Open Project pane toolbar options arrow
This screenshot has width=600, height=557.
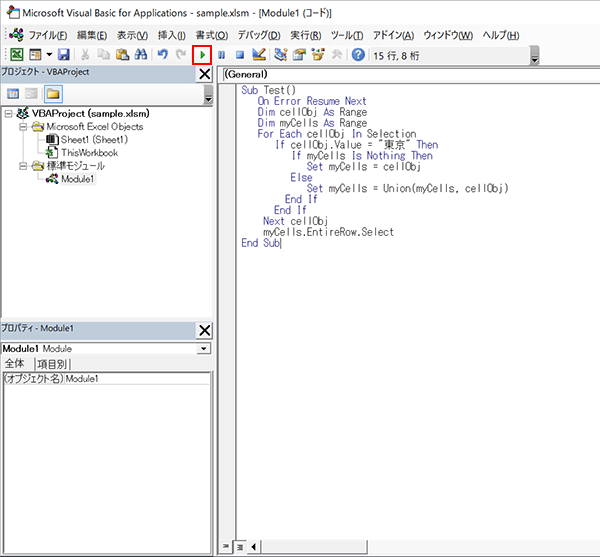(208, 94)
